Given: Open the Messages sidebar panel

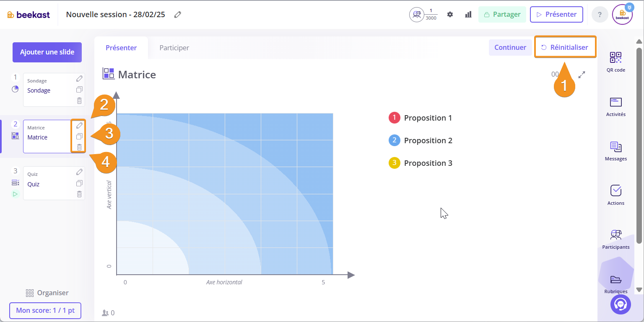Looking at the screenshot, I should [615, 151].
